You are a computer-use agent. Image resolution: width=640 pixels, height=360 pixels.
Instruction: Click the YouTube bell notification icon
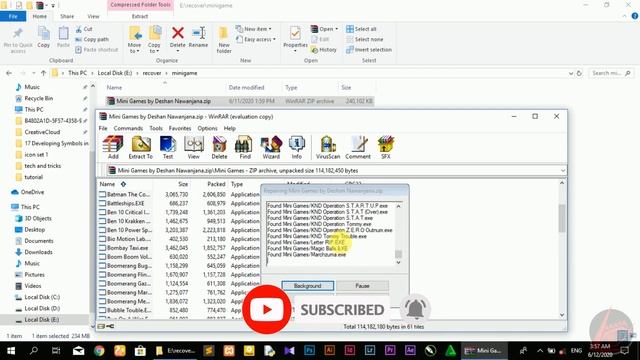[x=415, y=309]
